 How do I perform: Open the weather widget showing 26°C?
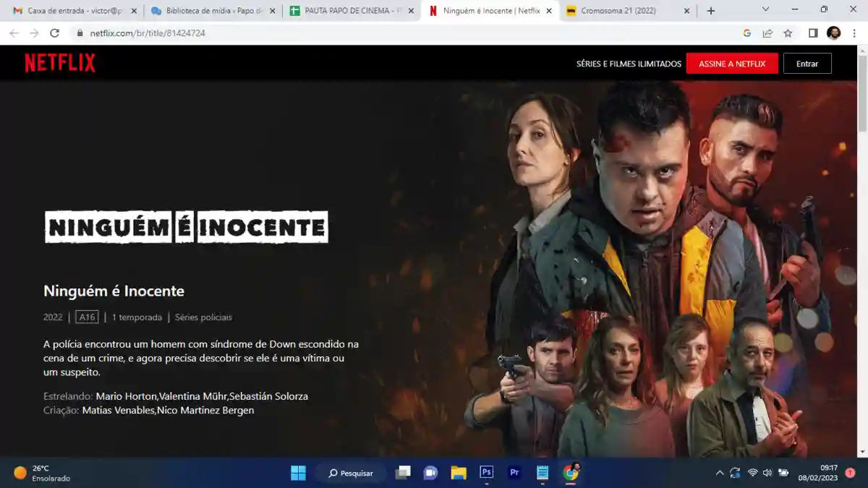click(42, 473)
